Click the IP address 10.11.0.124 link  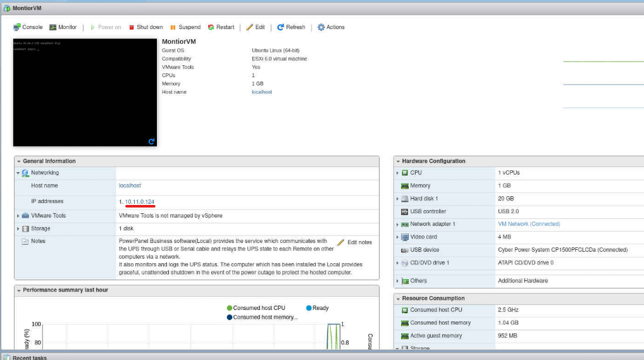coord(140,202)
